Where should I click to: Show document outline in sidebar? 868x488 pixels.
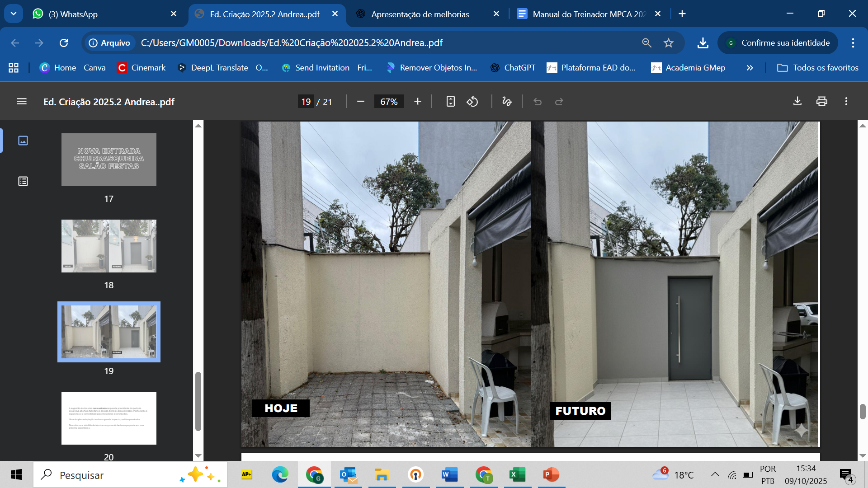[23, 181]
